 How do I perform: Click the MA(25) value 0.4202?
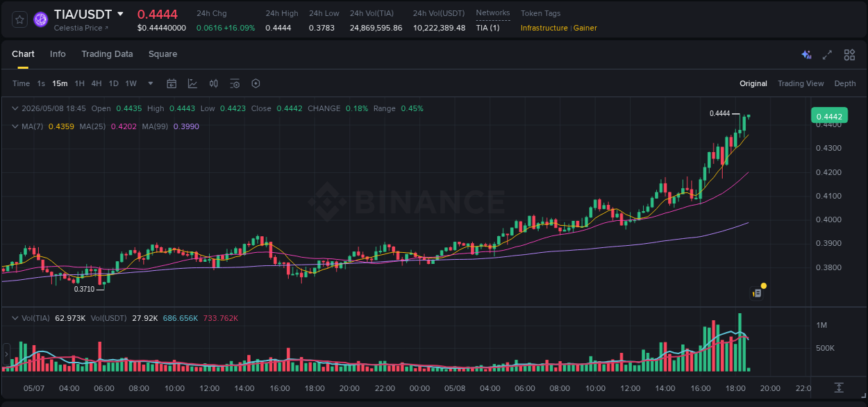tap(124, 126)
